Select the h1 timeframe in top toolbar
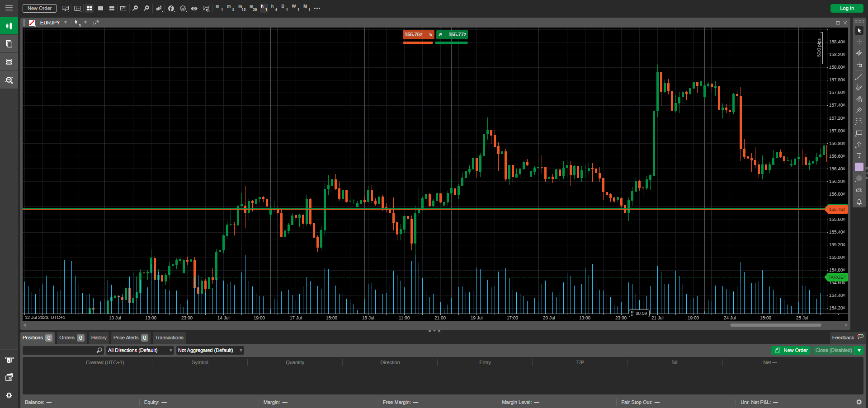Screen dimensions: 868x408 click(264, 8)
